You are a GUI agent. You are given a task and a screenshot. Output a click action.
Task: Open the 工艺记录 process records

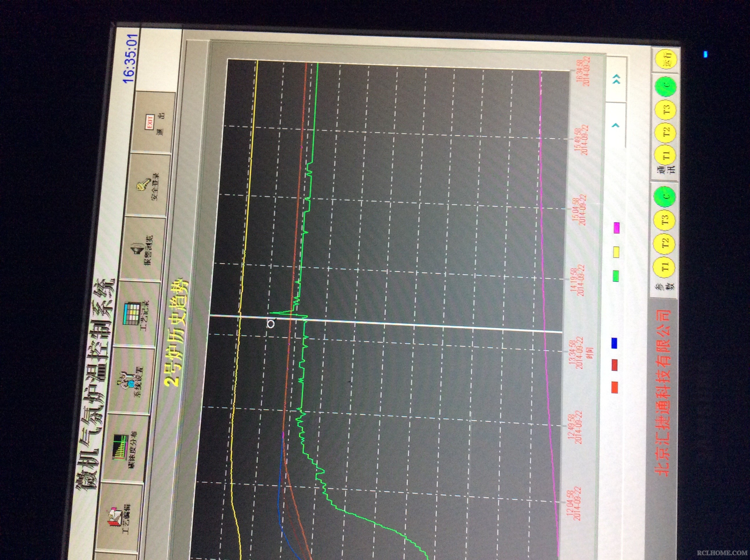pyautogui.click(x=137, y=314)
